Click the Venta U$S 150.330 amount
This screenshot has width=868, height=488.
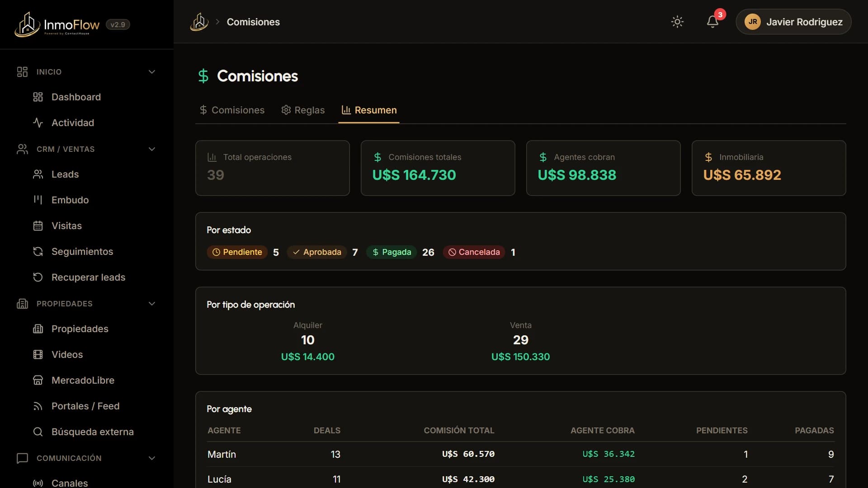coord(521,357)
